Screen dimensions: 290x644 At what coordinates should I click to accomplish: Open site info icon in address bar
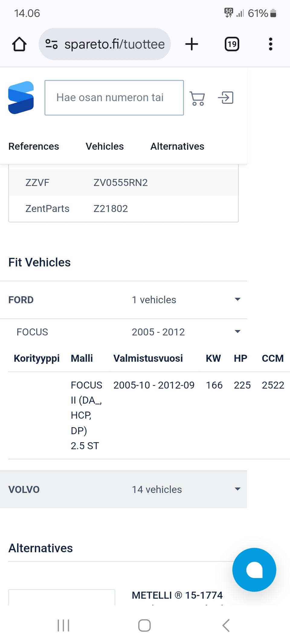point(51,44)
